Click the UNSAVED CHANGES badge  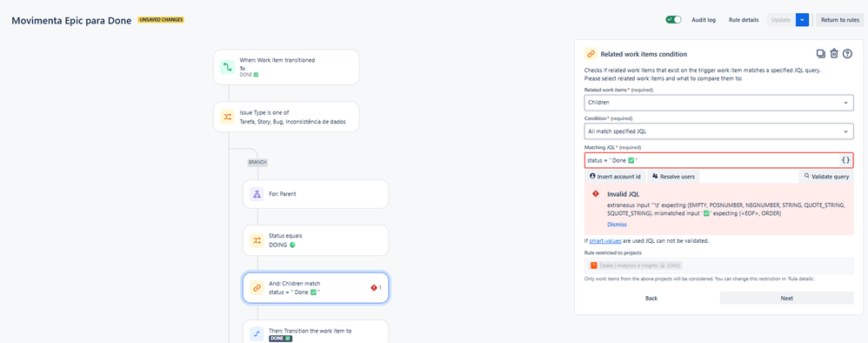point(161,20)
